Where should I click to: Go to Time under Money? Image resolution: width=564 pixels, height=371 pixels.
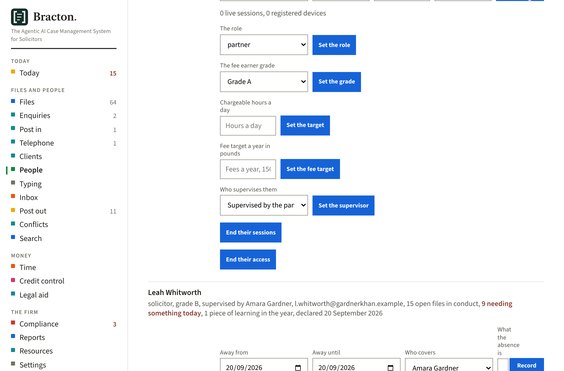(x=28, y=267)
